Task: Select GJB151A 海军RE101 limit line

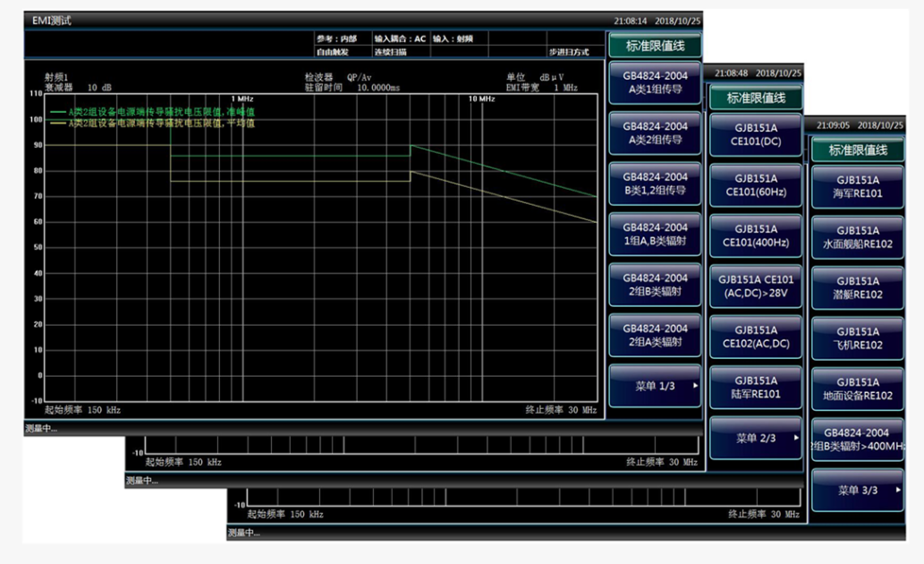Action: click(857, 186)
